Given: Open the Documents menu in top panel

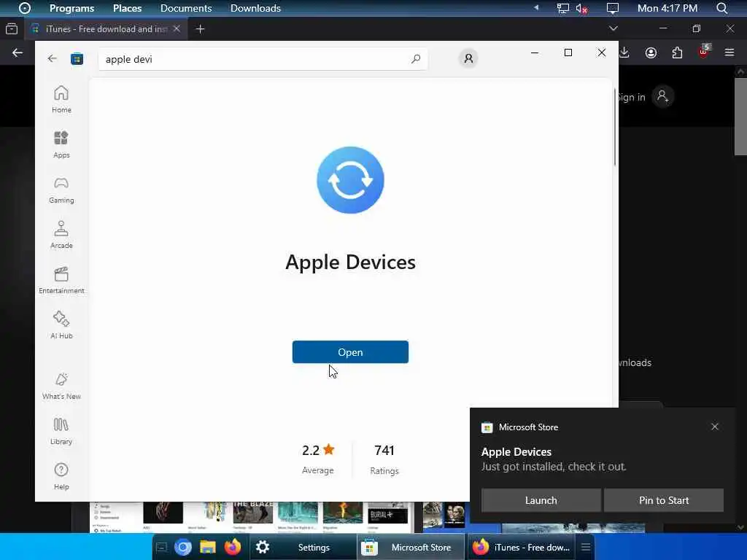Looking at the screenshot, I should [186, 8].
